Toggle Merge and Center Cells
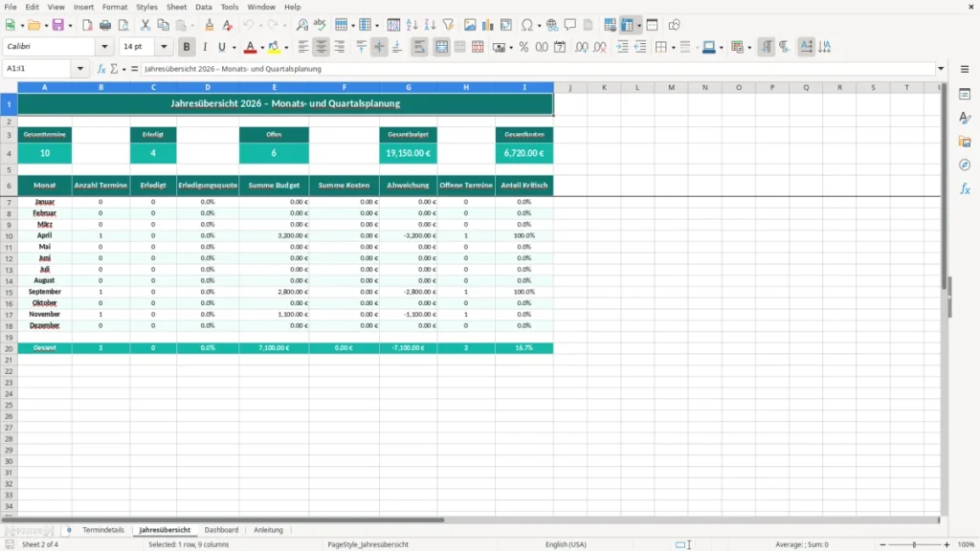 (x=442, y=47)
